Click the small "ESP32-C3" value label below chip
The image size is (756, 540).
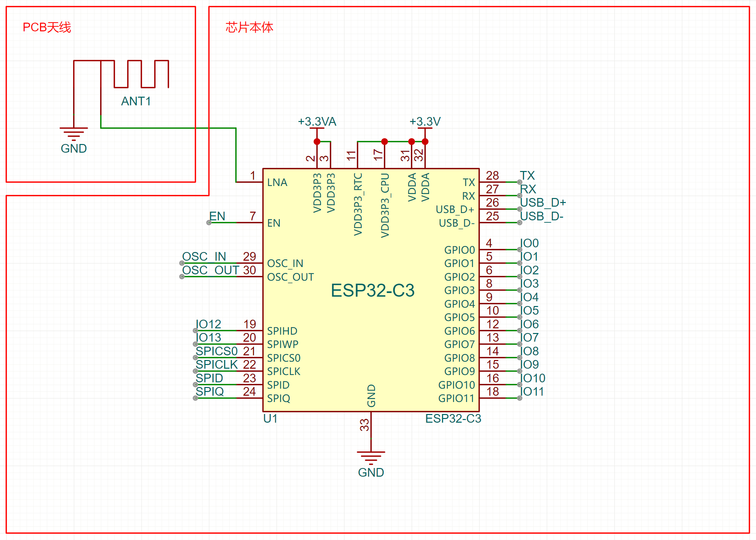click(453, 419)
